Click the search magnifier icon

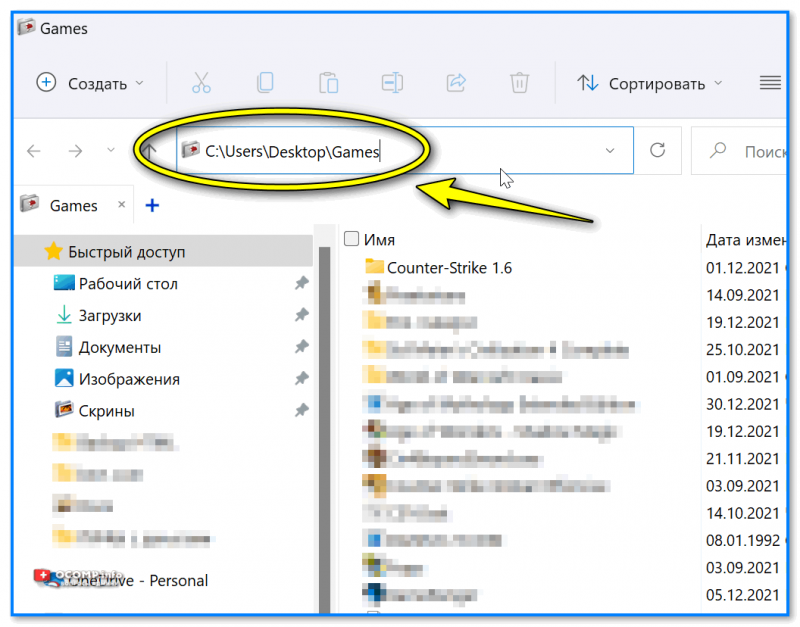pos(718,151)
